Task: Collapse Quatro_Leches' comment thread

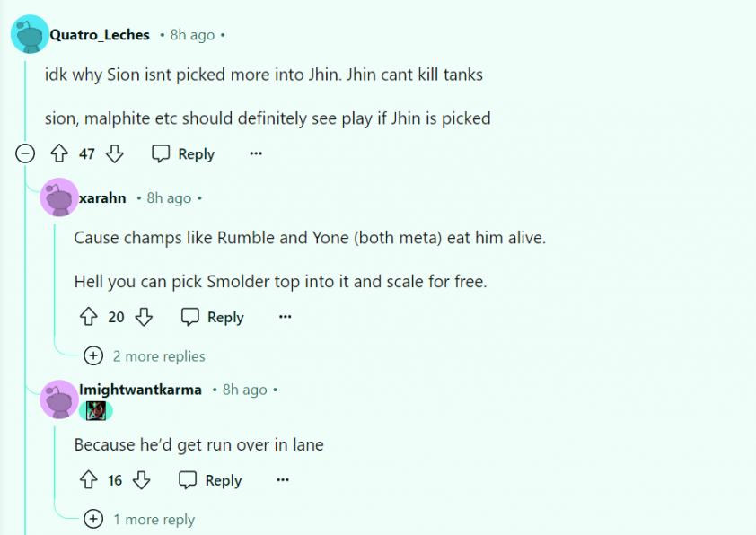Action: (25, 153)
